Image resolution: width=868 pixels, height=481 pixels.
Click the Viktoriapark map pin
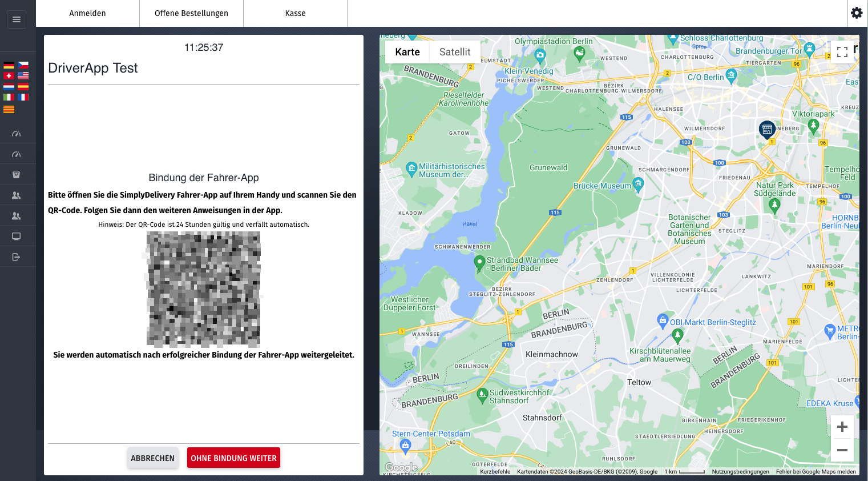[814, 127]
